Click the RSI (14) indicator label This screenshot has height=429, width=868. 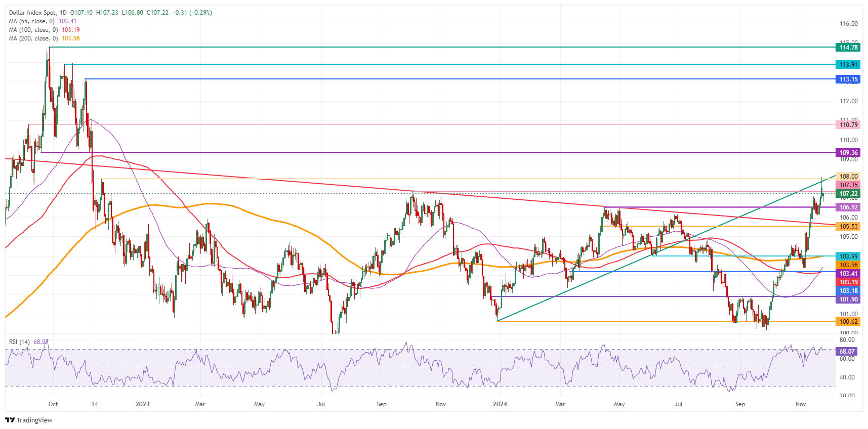click(x=19, y=342)
